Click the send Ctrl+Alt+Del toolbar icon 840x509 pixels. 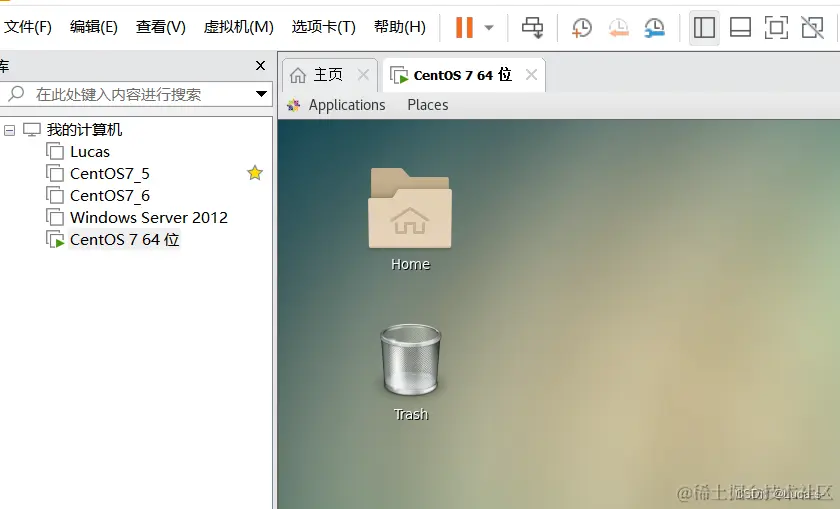tap(532, 27)
